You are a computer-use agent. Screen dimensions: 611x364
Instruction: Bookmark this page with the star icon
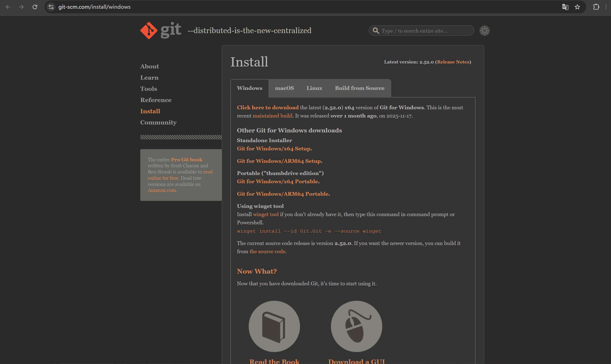[578, 7]
